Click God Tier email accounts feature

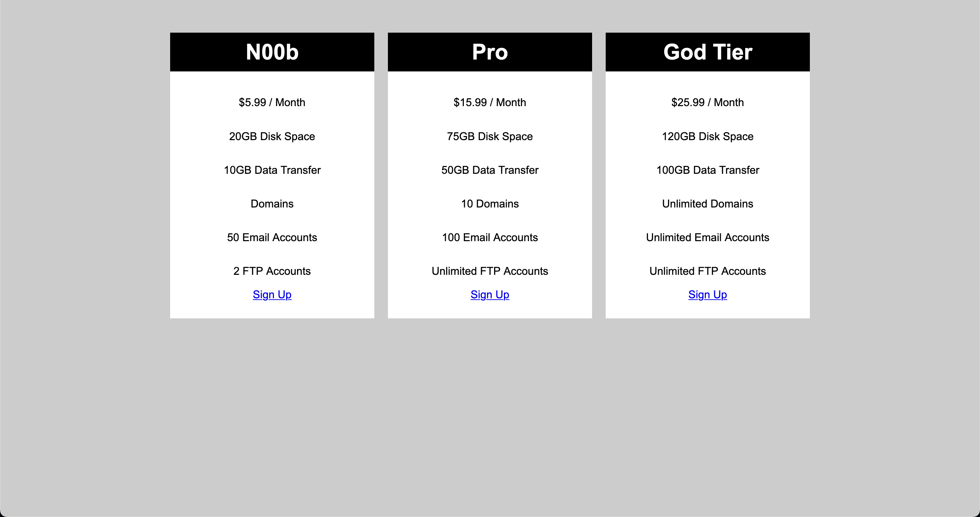click(707, 237)
